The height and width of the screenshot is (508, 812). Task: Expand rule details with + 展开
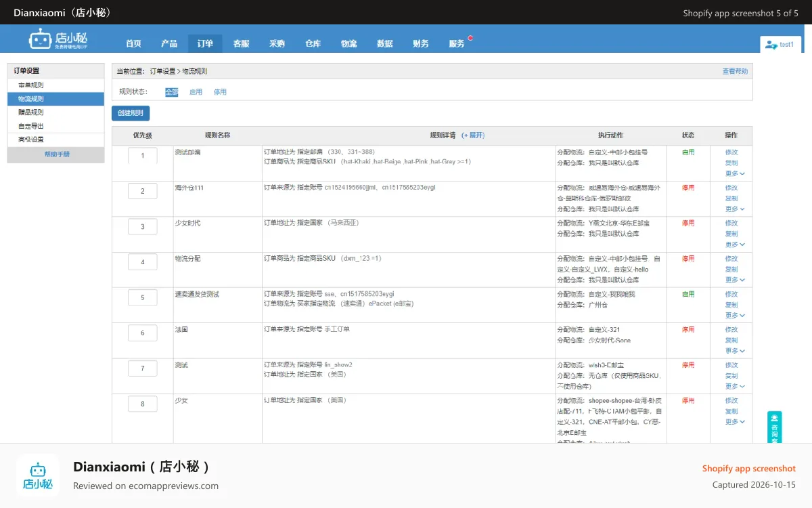pyautogui.click(x=473, y=135)
